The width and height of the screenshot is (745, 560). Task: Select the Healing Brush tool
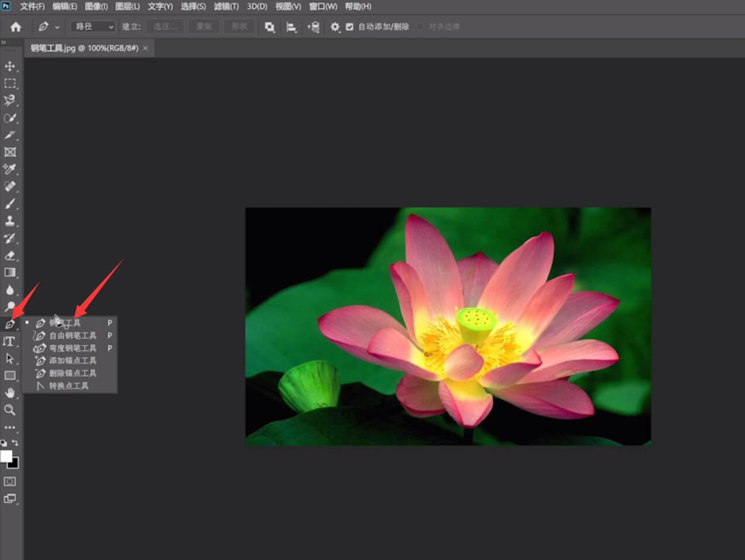click(10, 187)
